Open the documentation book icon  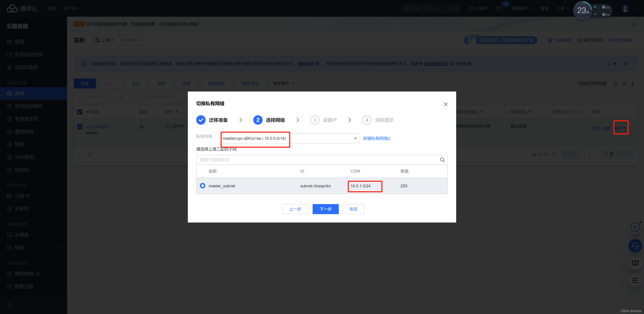click(x=635, y=263)
